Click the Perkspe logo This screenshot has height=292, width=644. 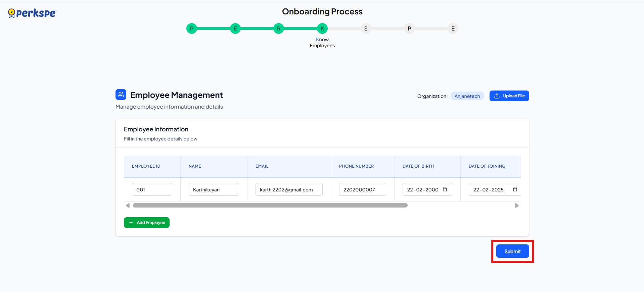tap(33, 13)
